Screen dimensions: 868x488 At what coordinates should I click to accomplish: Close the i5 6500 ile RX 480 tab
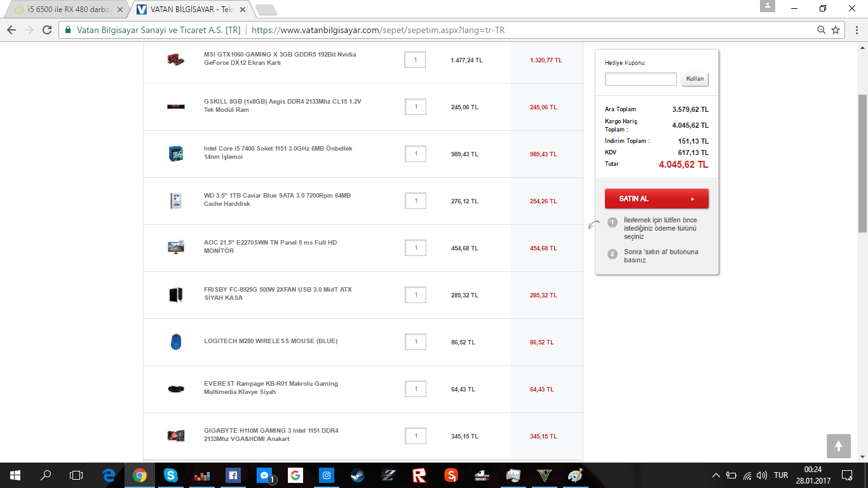tap(119, 10)
